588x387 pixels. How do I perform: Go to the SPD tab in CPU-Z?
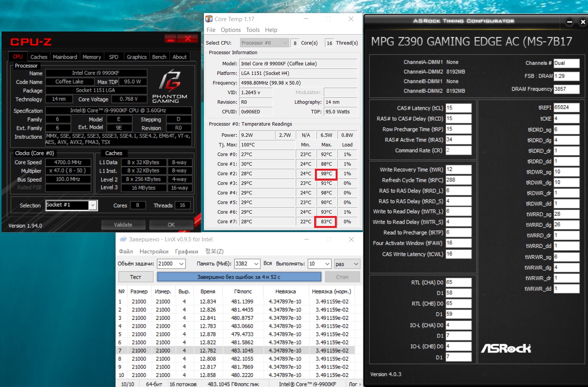click(114, 57)
